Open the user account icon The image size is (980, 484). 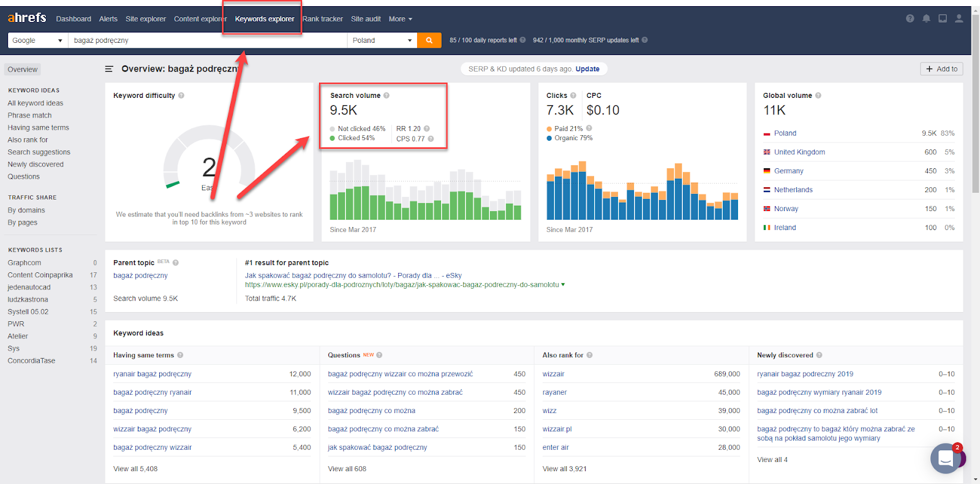[x=959, y=18]
